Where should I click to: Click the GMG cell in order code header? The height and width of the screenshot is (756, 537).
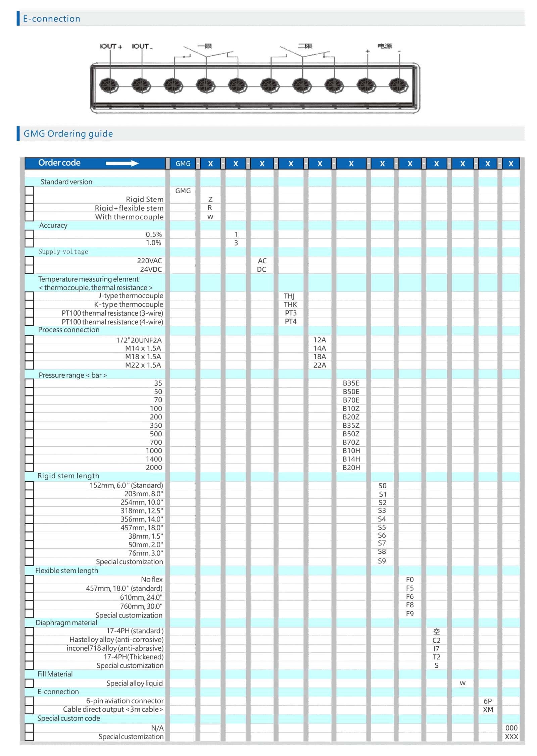pyautogui.click(x=183, y=164)
